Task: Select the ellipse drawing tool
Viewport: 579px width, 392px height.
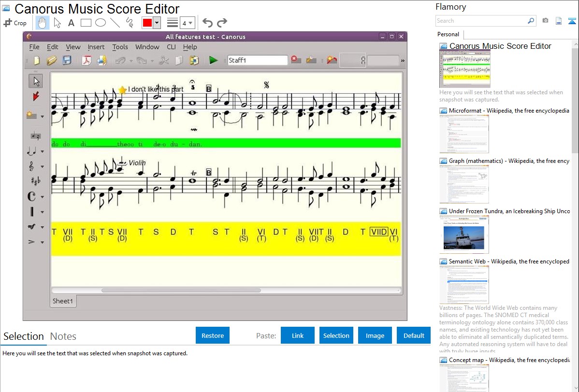Action: (101, 23)
